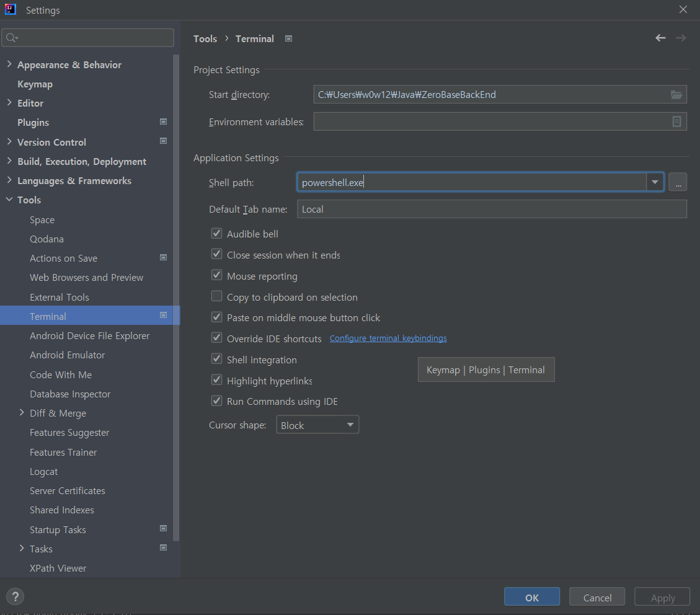Close the Settings dialog
The width and height of the screenshot is (700, 615).
(683, 9)
